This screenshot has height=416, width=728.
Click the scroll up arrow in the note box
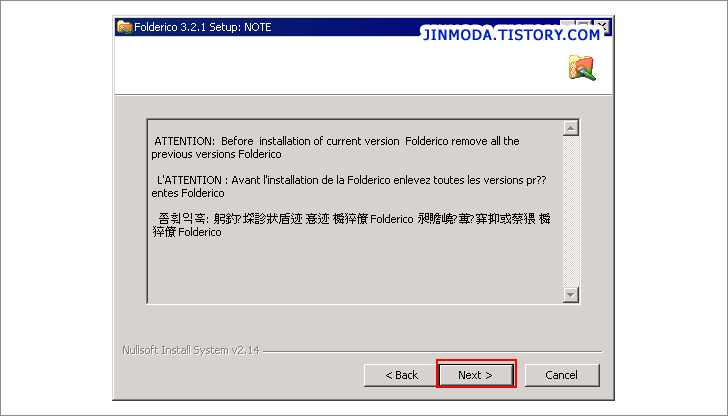(x=571, y=128)
